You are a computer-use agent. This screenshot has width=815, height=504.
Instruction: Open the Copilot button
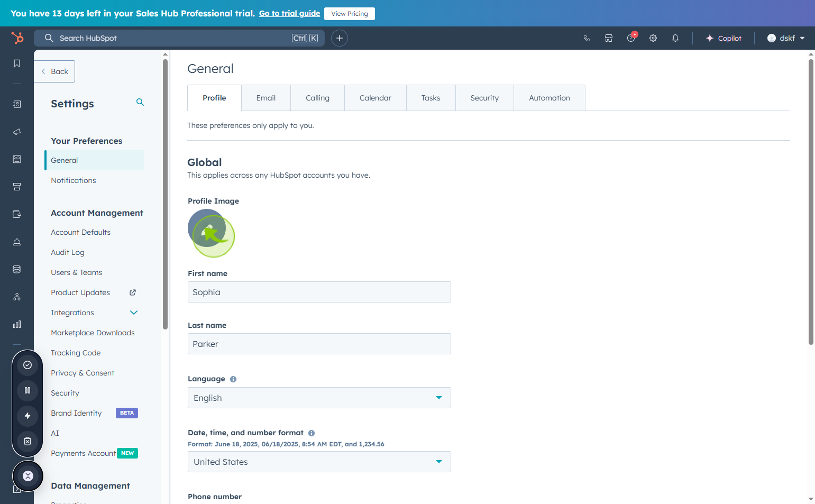point(724,38)
